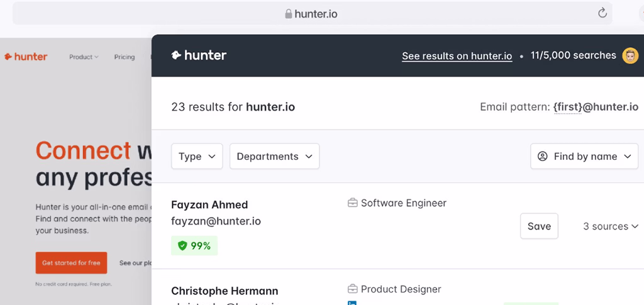
Task: Click the See our plans link on website
Action: [x=136, y=263]
